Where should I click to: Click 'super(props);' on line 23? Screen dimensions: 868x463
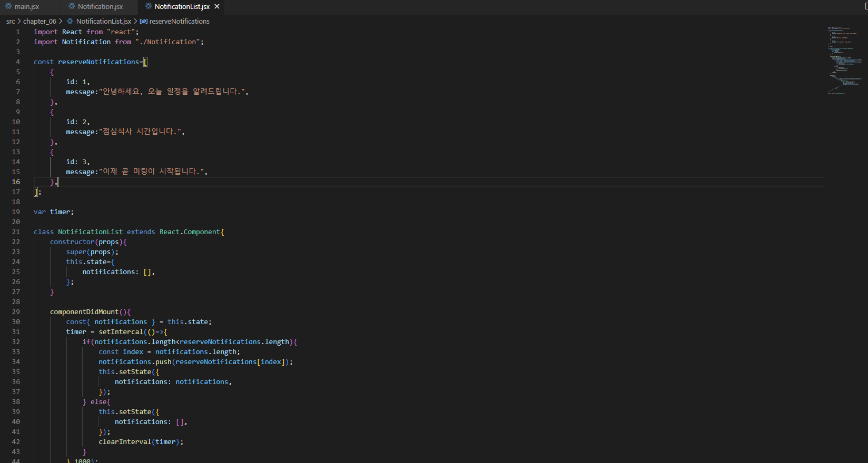92,252
